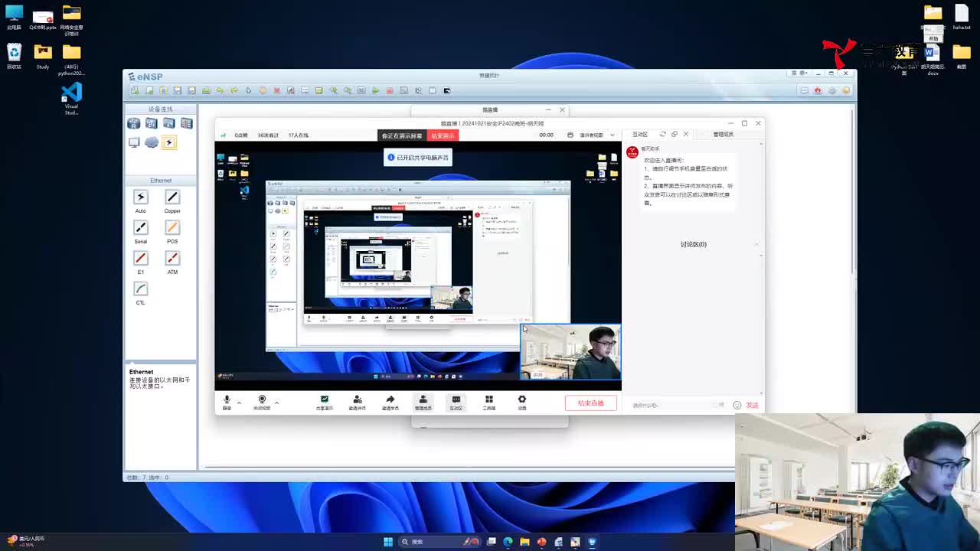Open the Study folder on desktop

point(43,57)
